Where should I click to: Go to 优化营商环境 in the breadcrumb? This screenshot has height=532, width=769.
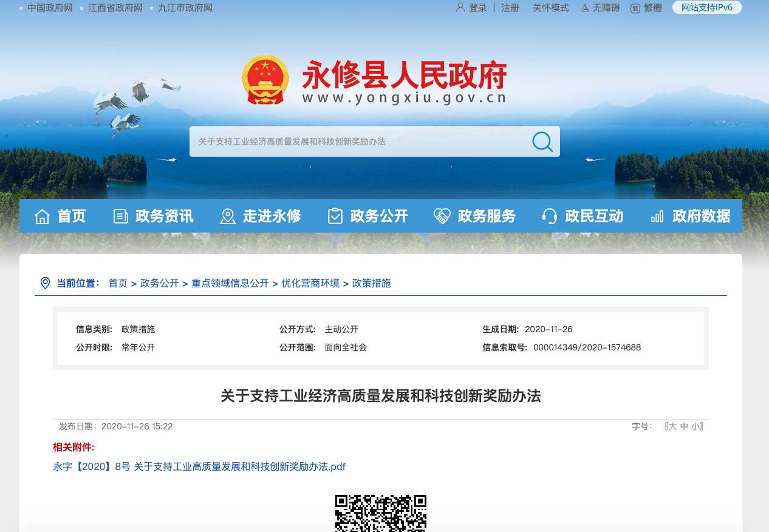tap(310, 283)
